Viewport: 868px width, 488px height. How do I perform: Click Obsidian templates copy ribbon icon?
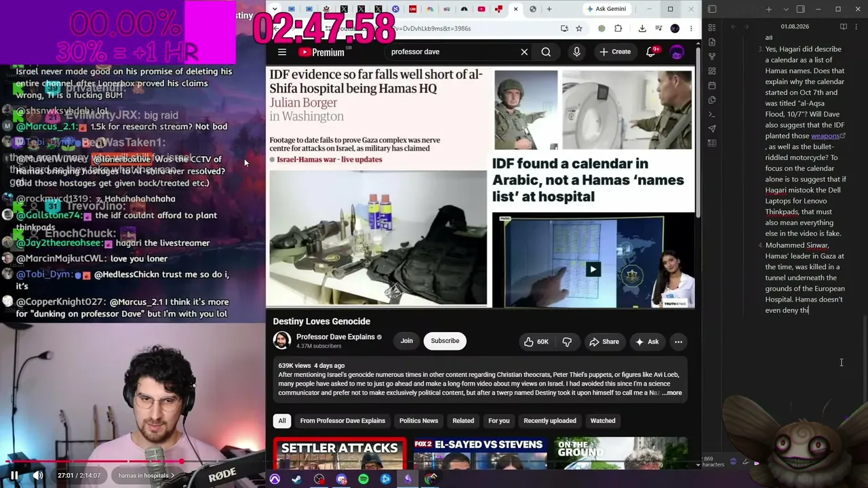[x=711, y=100]
